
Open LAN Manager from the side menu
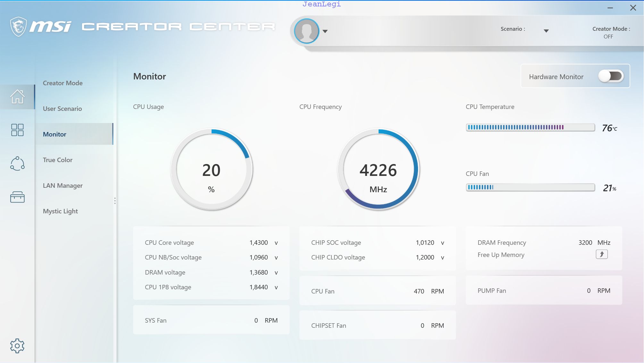63,186
